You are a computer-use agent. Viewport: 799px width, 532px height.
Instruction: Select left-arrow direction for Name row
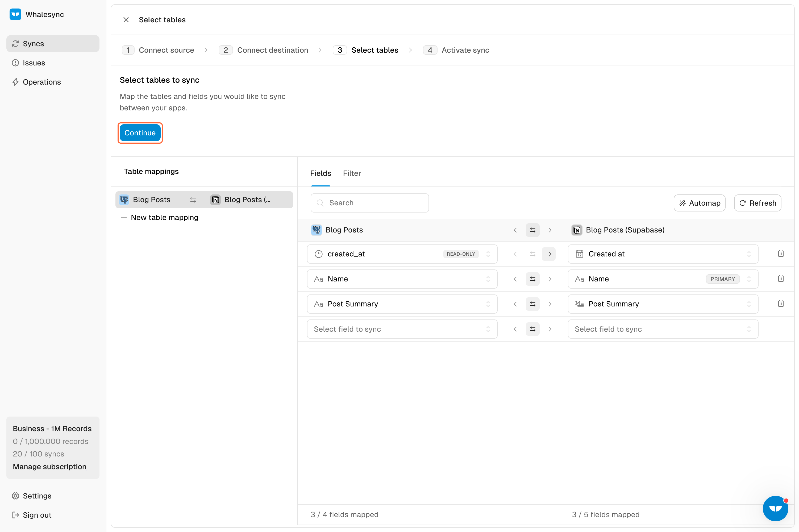click(517, 279)
